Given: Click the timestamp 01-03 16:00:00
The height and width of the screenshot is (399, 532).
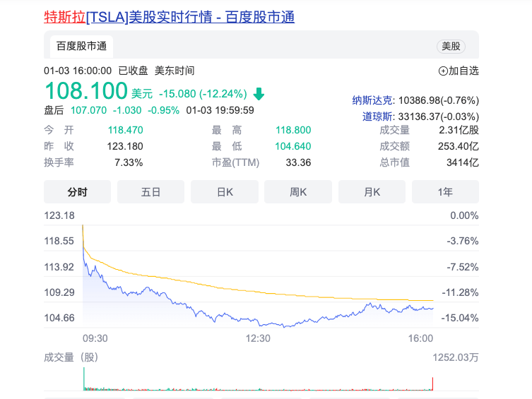Looking at the screenshot, I should click(x=78, y=71).
